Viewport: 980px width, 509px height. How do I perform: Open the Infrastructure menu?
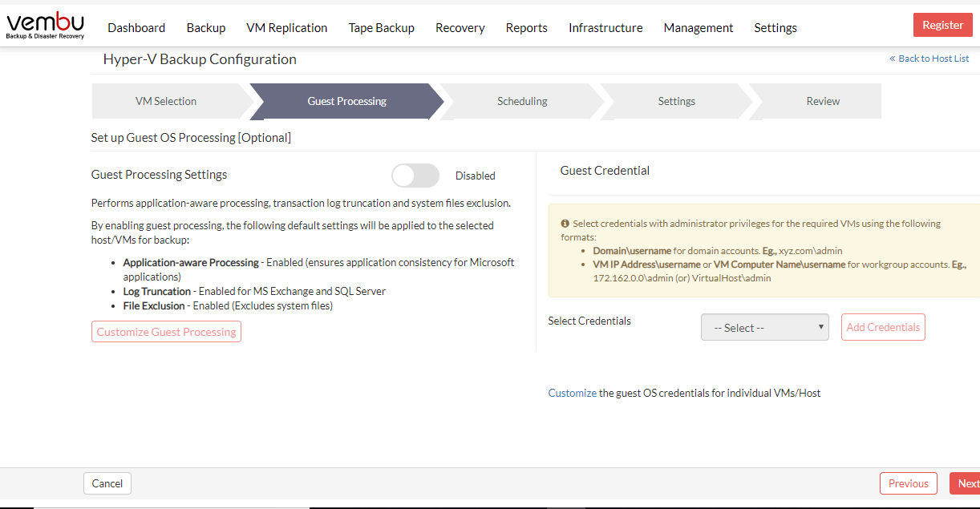pyautogui.click(x=605, y=27)
